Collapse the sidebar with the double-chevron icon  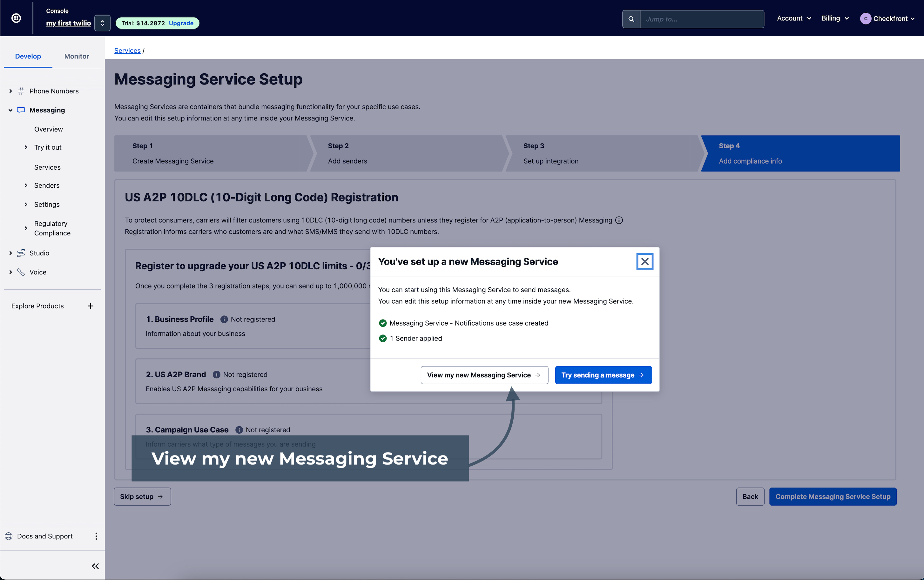pyautogui.click(x=95, y=566)
